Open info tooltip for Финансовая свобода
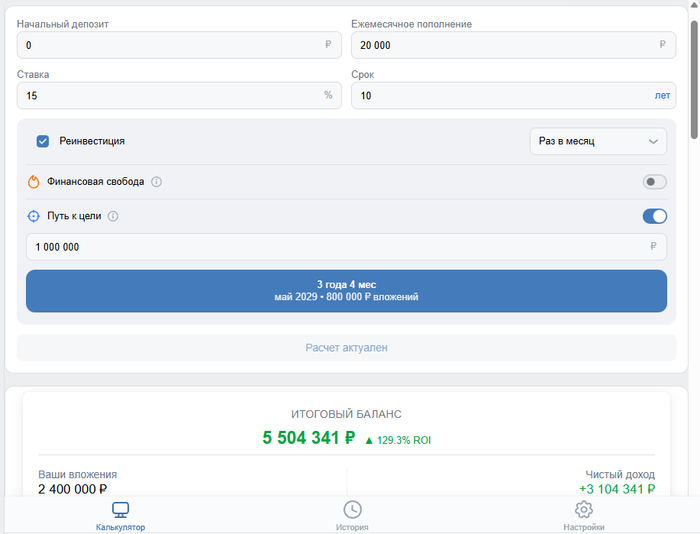This screenshot has width=700, height=534. tap(157, 182)
